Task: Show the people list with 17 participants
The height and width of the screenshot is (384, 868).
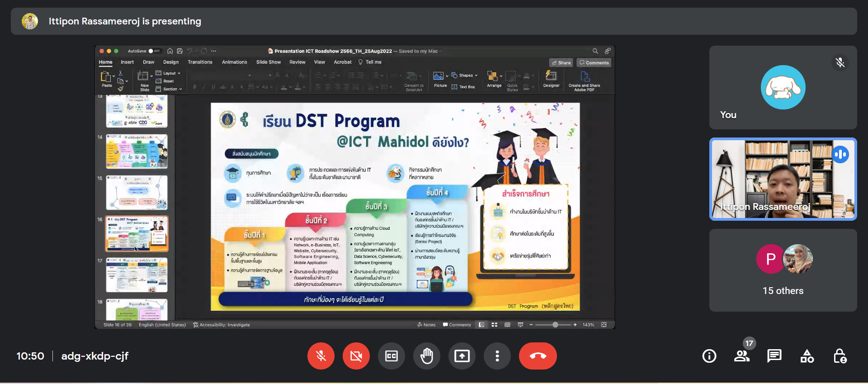Action: point(742,356)
